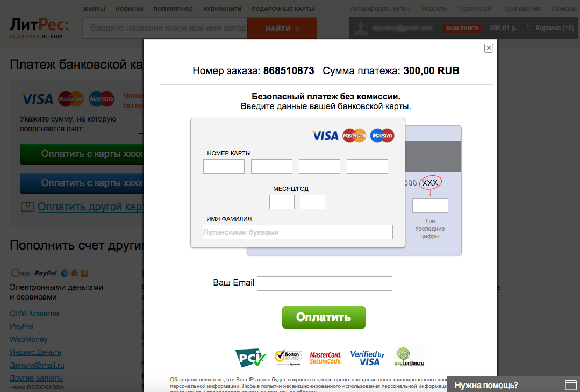The height and width of the screenshot is (392, 580).
Task: Click the Norton Secured badge
Action: click(x=288, y=358)
